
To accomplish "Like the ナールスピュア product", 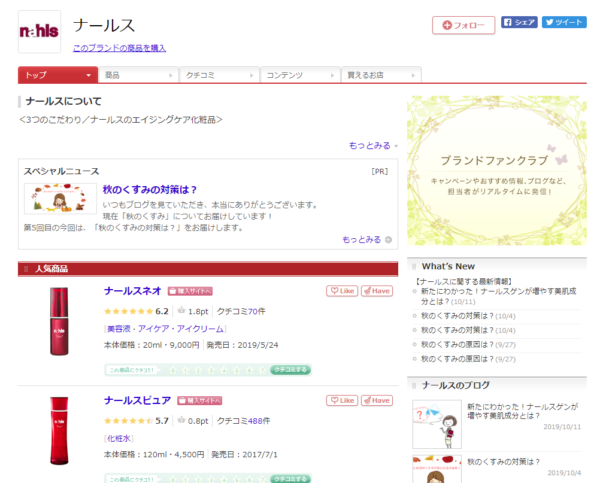I will pyautogui.click(x=342, y=400).
